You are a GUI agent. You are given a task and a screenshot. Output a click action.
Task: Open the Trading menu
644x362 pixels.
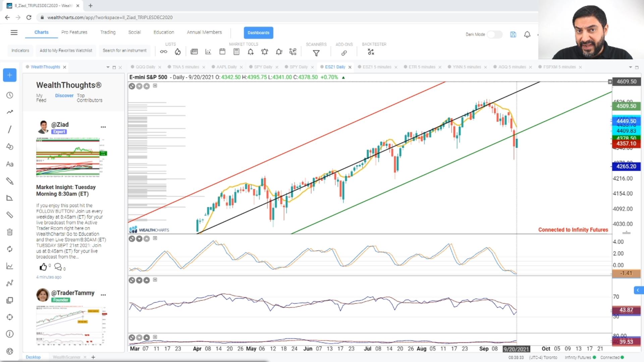click(x=108, y=32)
